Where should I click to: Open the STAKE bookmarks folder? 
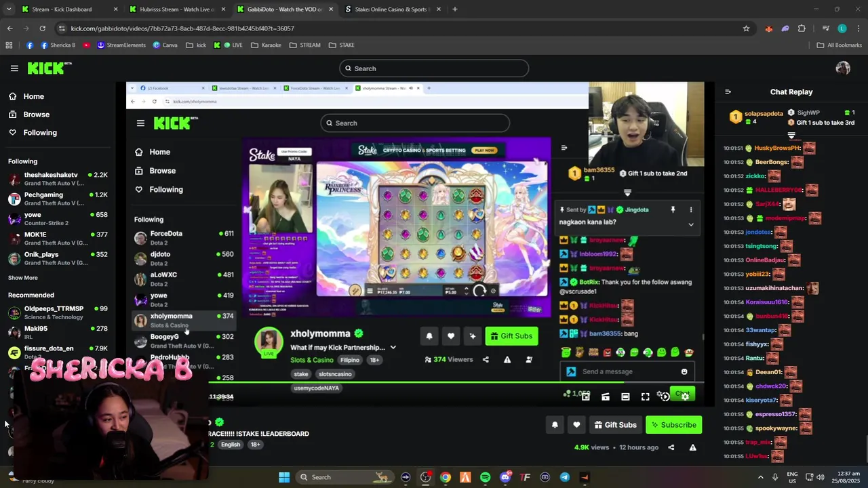(x=342, y=45)
